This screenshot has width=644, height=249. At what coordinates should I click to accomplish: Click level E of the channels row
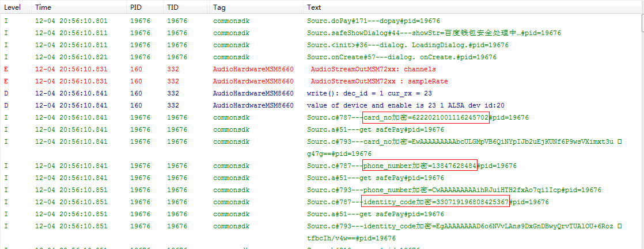[x=6, y=69]
